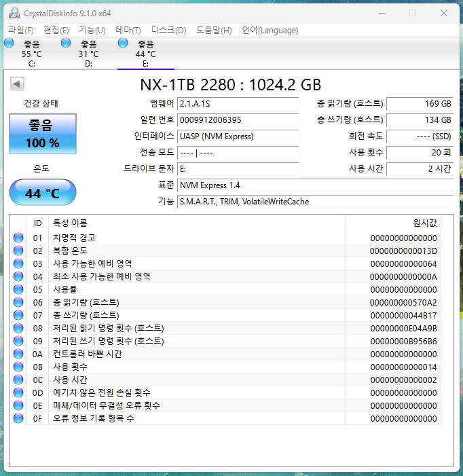This screenshot has height=476, width=463.
Task: Click raw value 00000000E04A9B
Action: pyautogui.click(x=403, y=329)
